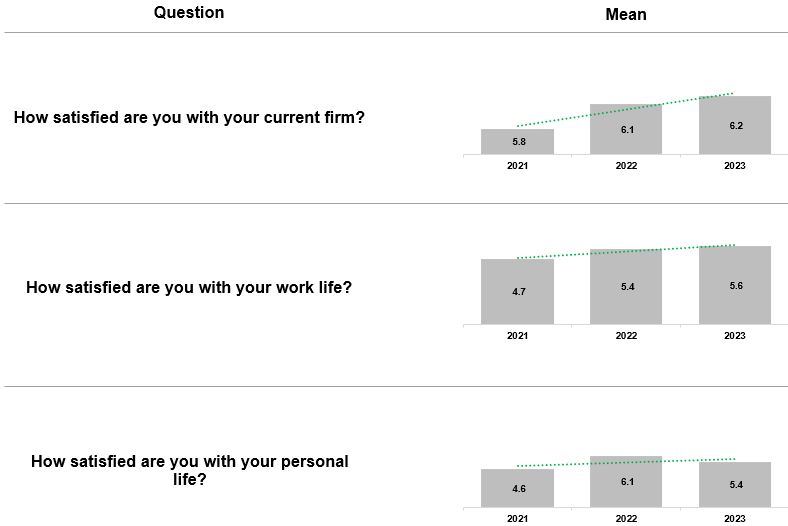Click the 2021 axis label under the current firm chart

point(517,166)
